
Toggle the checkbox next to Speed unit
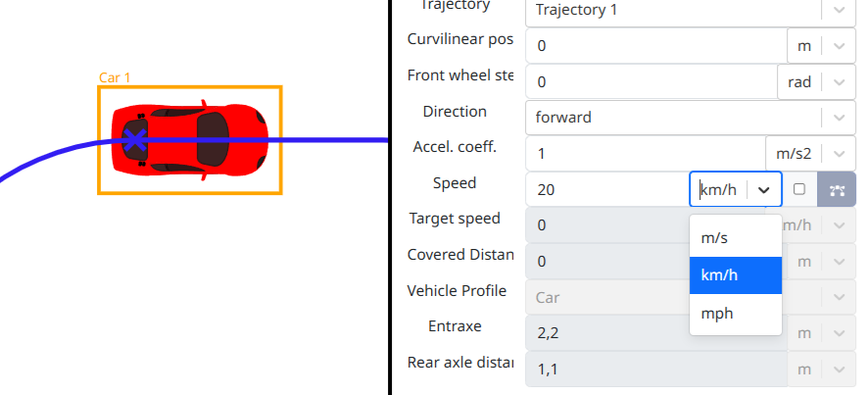799,189
